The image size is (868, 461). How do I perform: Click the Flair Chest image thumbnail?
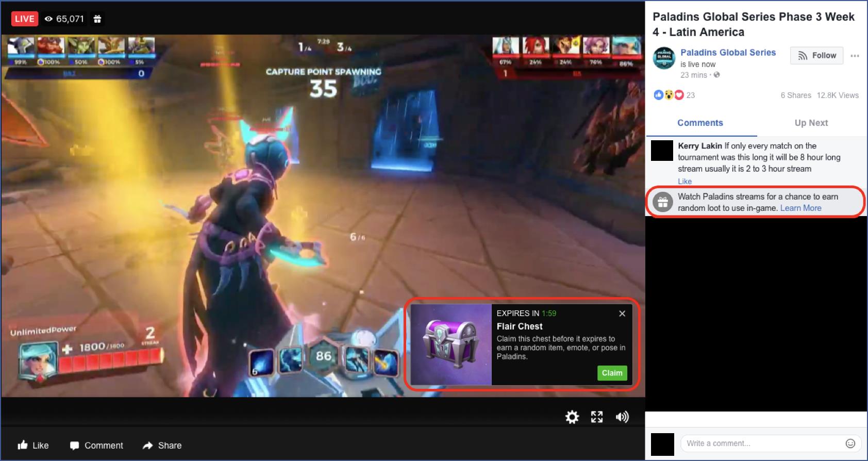click(x=450, y=344)
